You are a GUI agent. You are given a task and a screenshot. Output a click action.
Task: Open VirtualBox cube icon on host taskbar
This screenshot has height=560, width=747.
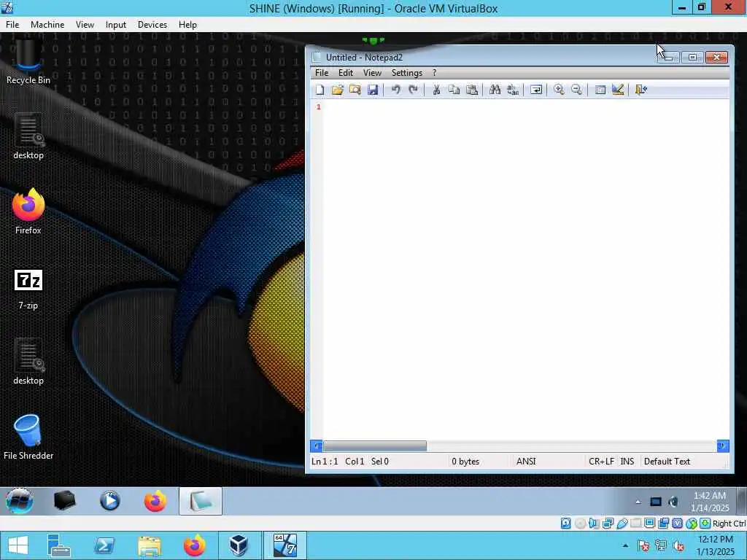239,545
